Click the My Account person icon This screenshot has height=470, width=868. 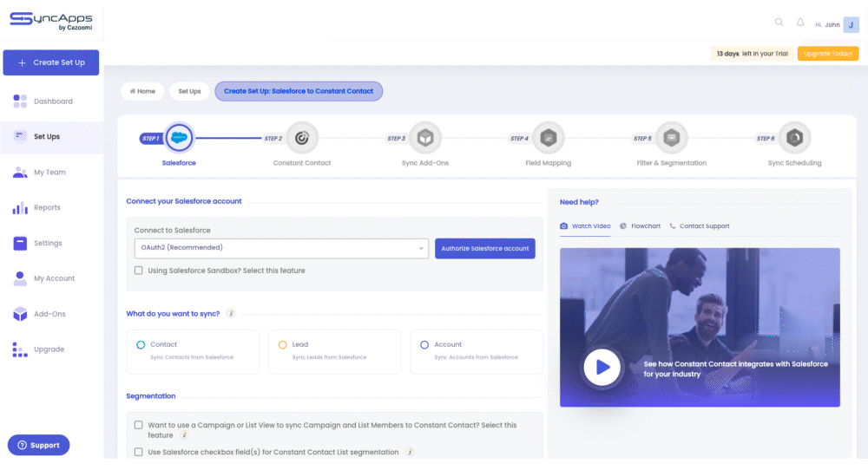click(x=20, y=278)
